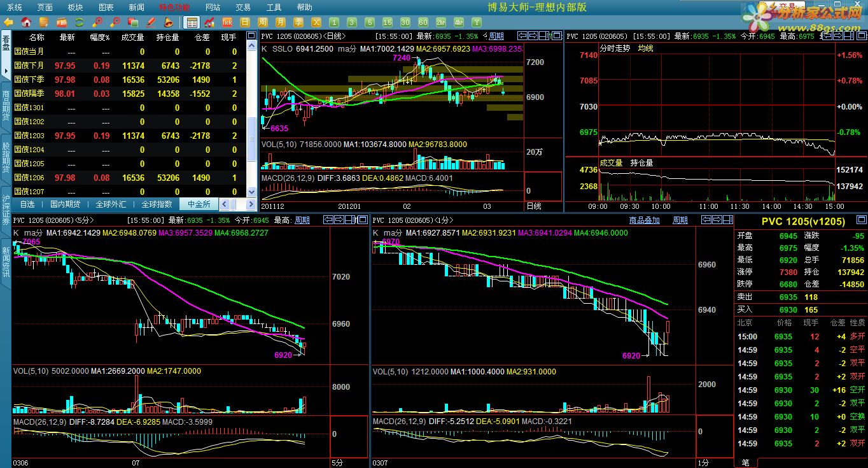
Task: Select the 1-minute period button
Action: pyautogui.click(x=333, y=22)
